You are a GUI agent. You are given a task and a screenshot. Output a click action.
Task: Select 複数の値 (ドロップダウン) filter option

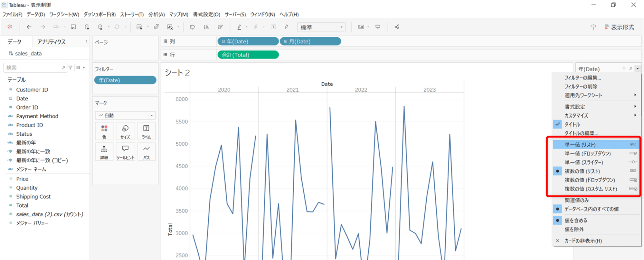(x=596, y=180)
